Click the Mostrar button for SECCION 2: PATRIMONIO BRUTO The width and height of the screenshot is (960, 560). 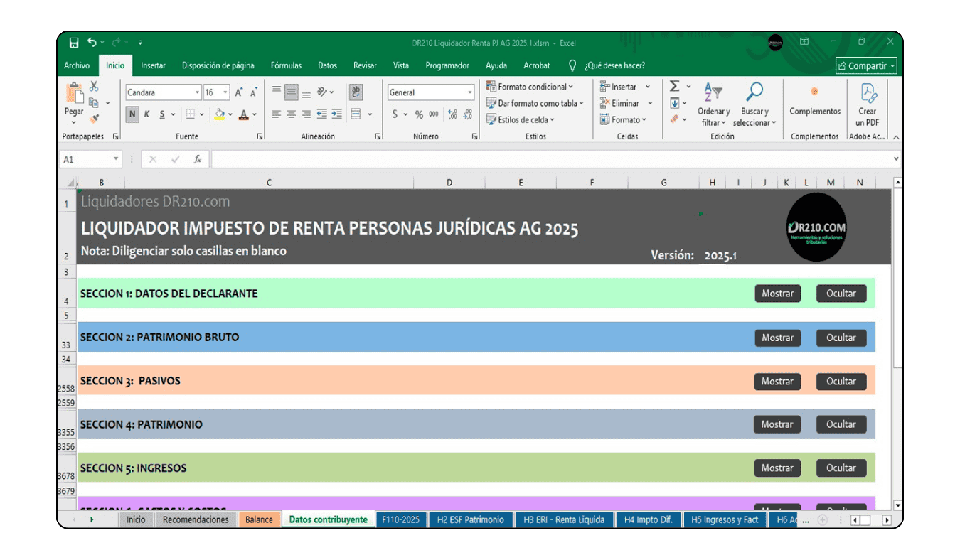click(777, 338)
